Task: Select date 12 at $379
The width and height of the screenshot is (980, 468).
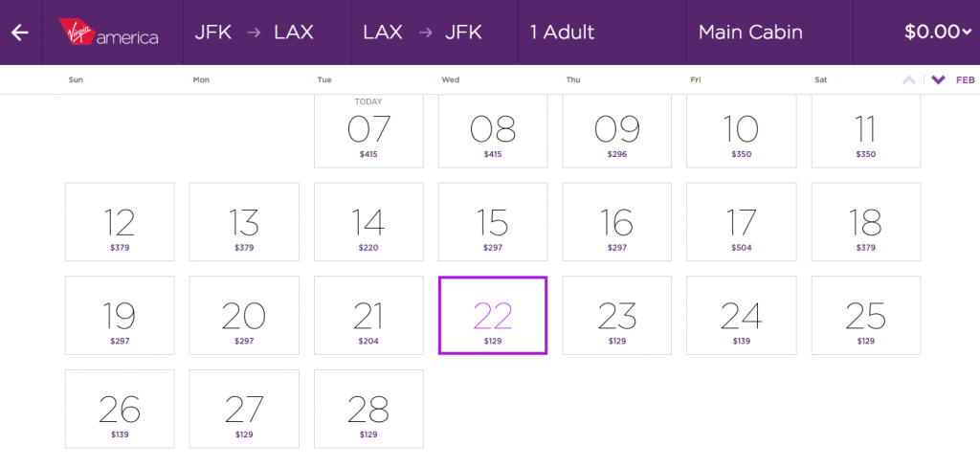Action: 120,222
